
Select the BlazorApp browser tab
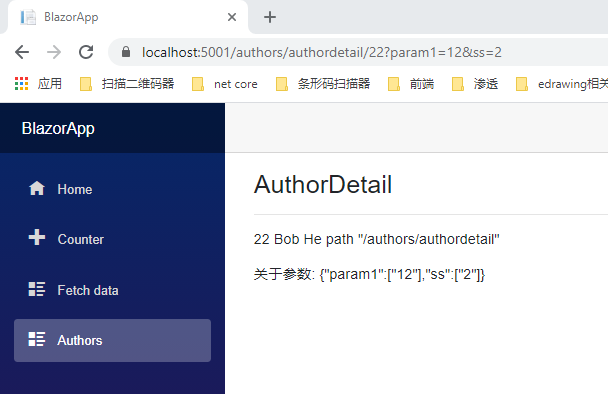coord(128,17)
